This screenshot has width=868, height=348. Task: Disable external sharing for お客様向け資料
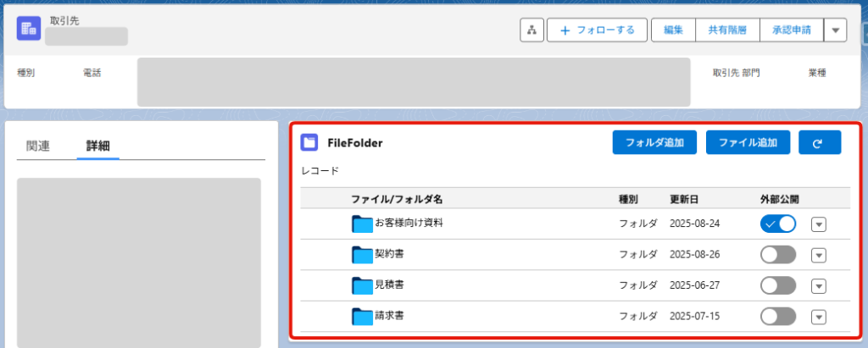point(778,224)
